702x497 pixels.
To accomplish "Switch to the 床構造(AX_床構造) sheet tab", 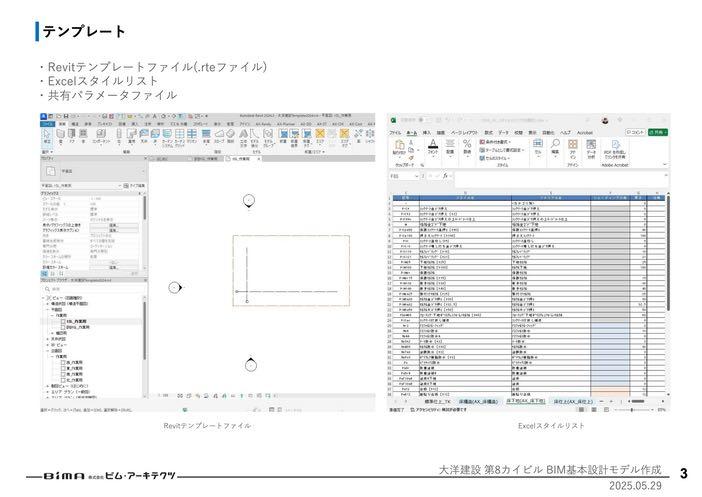I will (478, 402).
